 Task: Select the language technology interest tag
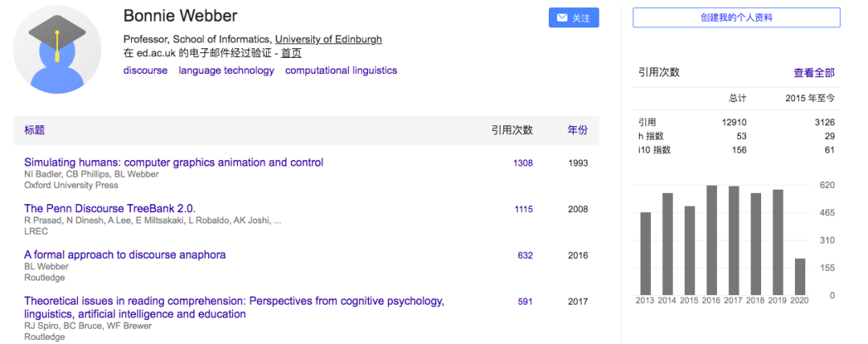coord(226,71)
